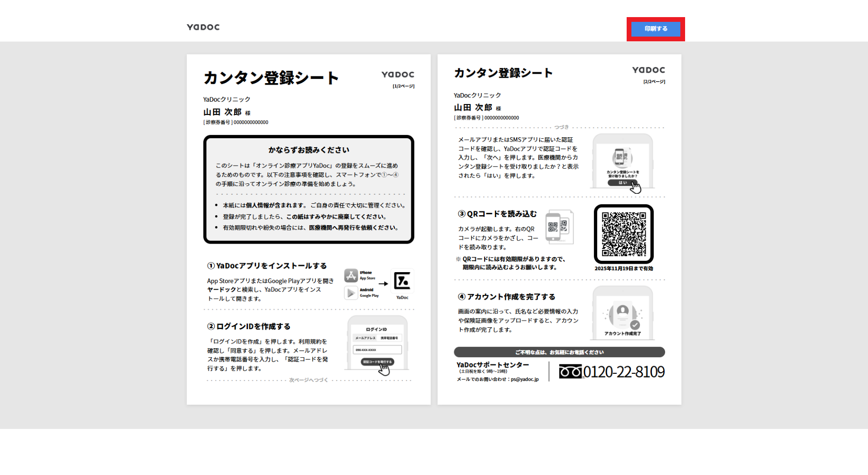Click the blue 印刷する print button
Viewport: 868px width, 475px height.
[656, 29]
